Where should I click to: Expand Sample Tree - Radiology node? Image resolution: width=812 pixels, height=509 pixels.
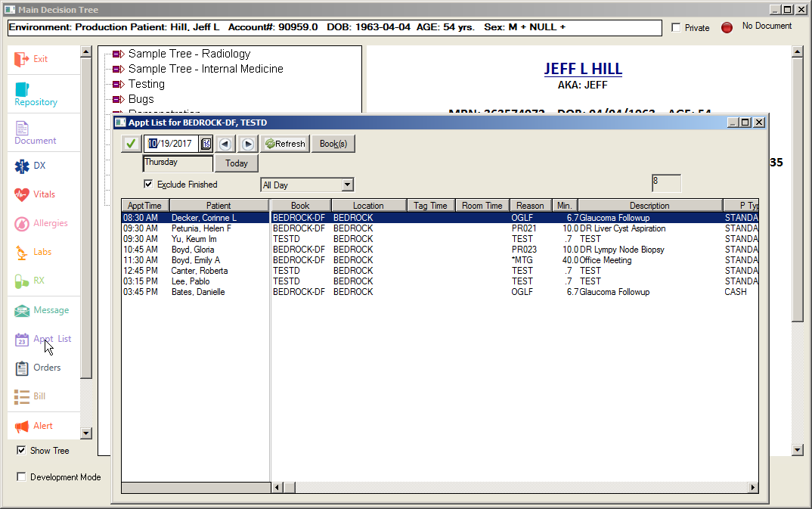(x=117, y=54)
